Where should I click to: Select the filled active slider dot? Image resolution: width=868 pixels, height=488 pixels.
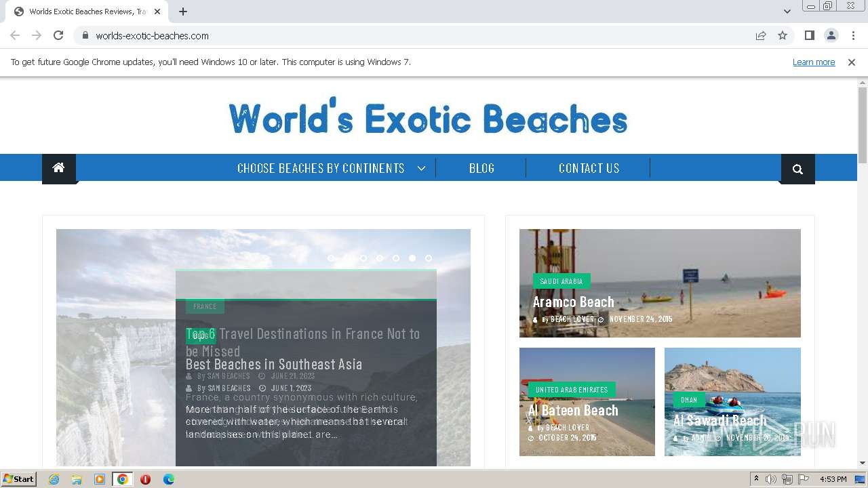coord(412,258)
